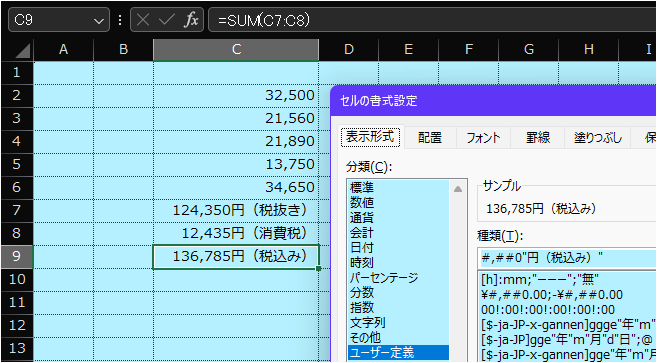Select cell showing 12,435円（消費税）

coord(236,233)
